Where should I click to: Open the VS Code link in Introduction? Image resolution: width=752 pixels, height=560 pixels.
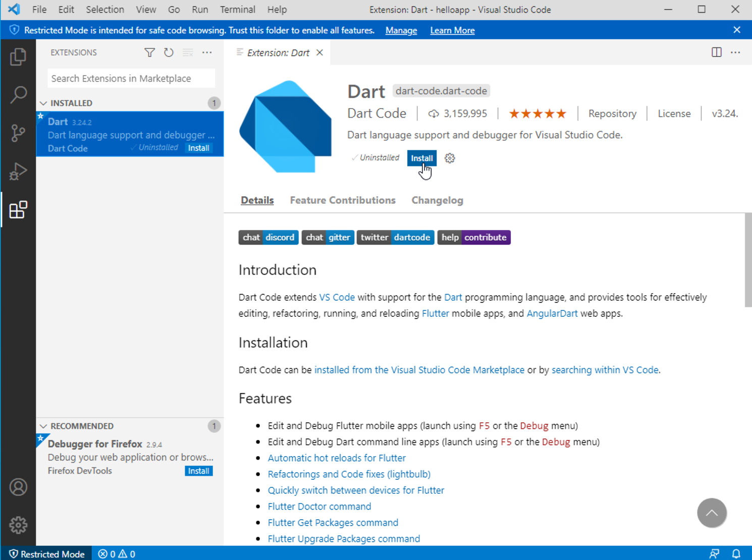point(337,297)
